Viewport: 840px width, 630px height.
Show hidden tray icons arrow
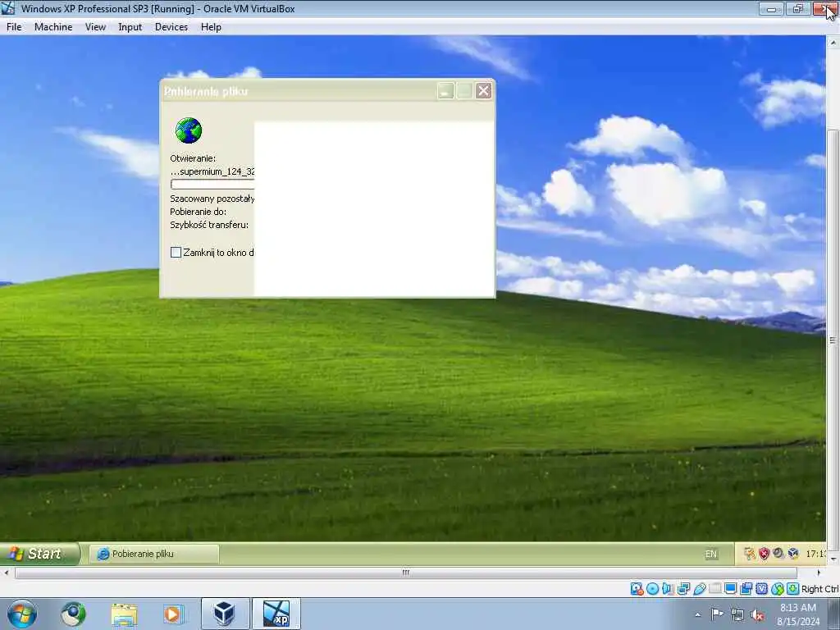697,614
